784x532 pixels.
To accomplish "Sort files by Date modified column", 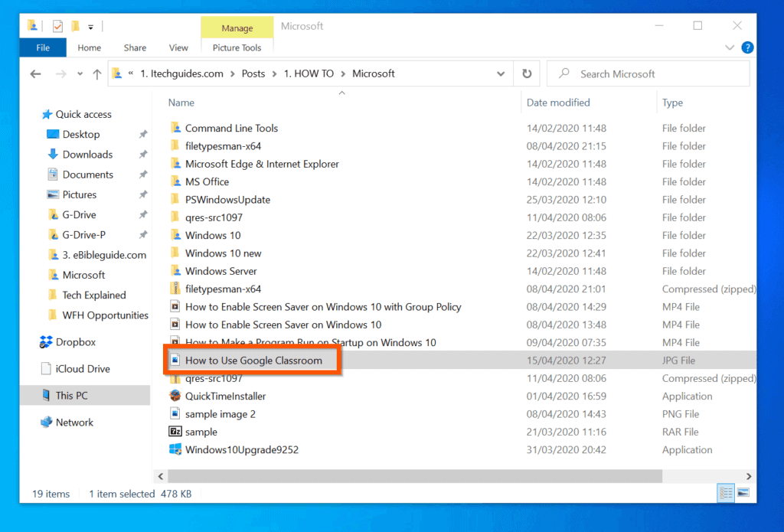I will point(557,102).
